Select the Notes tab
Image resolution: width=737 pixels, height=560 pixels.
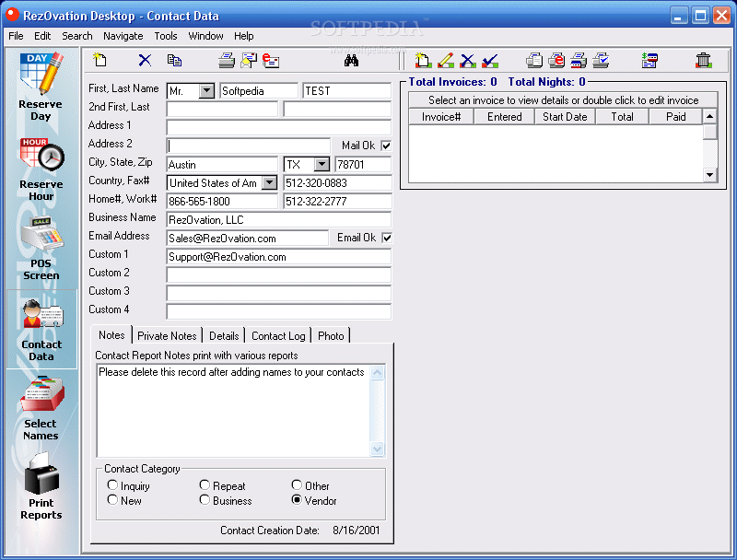click(x=111, y=335)
